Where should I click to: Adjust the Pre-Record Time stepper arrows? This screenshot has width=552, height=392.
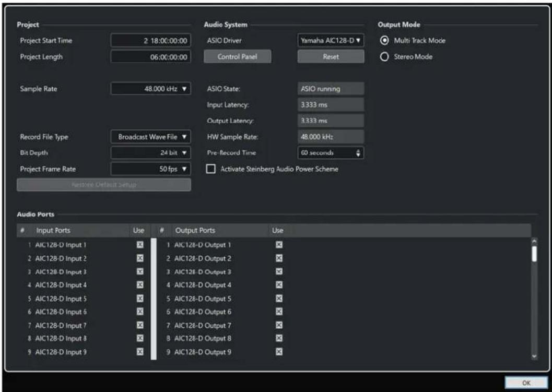358,153
